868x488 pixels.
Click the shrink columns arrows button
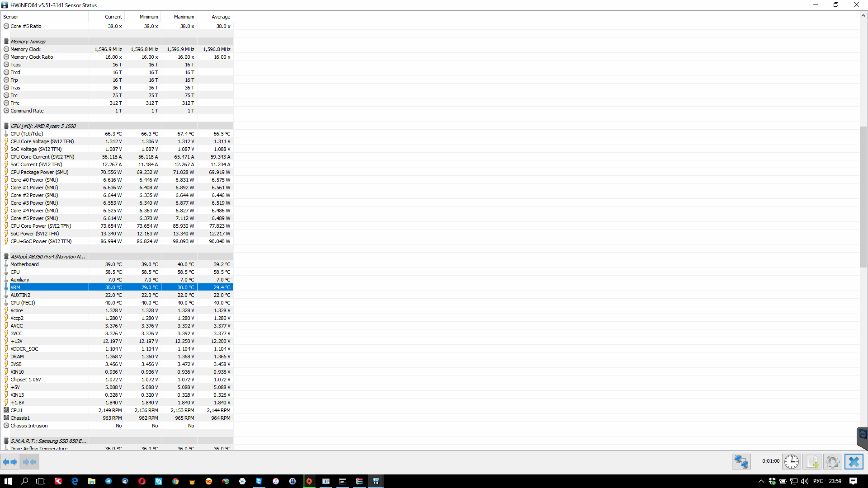[29, 462]
